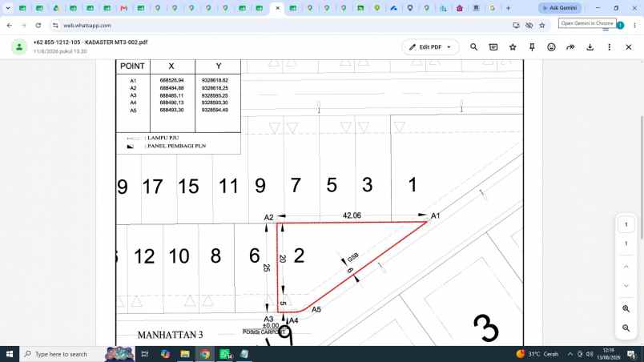The image size is (644, 362).
Task: Show hidden system tray icons
Action: click(x=570, y=354)
